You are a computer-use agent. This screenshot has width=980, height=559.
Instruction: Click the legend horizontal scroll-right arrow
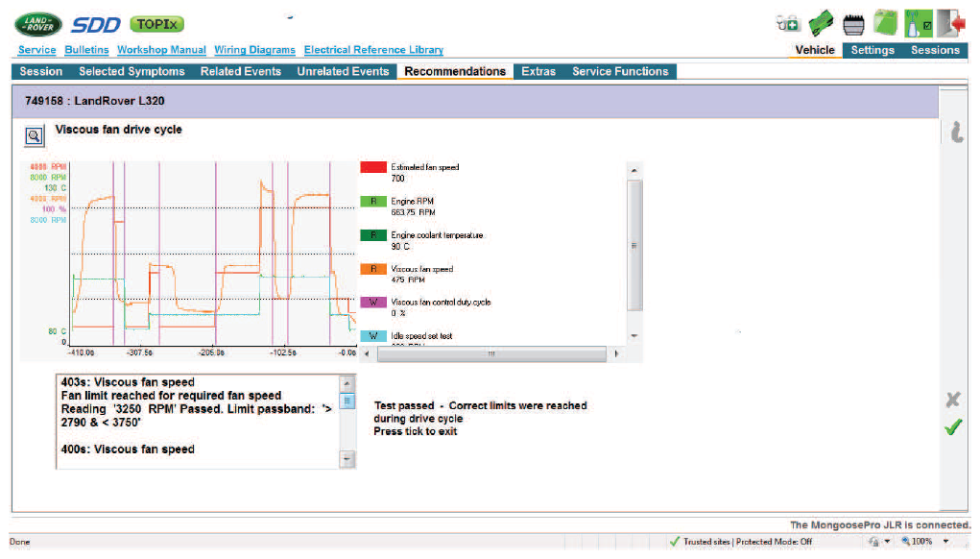[616, 353]
